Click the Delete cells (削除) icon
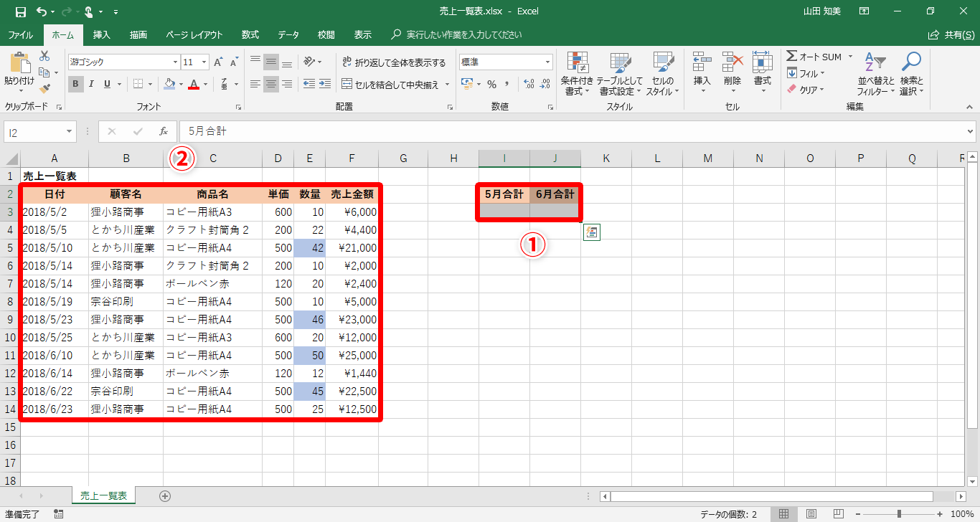The image size is (980, 522). 732,63
